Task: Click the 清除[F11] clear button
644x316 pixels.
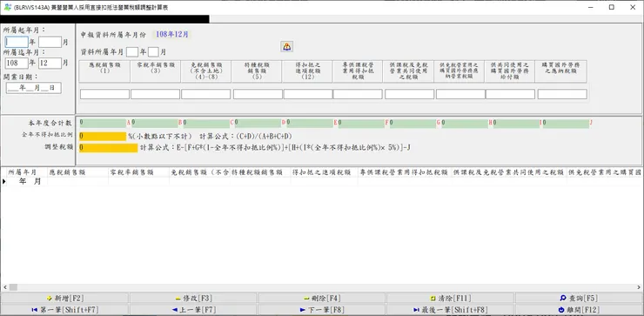Action: [x=451, y=299]
